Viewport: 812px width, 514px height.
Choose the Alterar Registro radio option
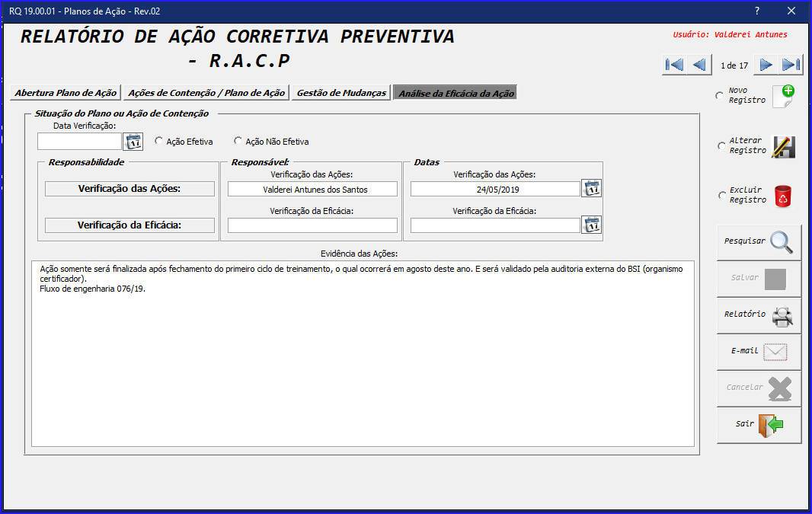pyautogui.click(x=721, y=146)
